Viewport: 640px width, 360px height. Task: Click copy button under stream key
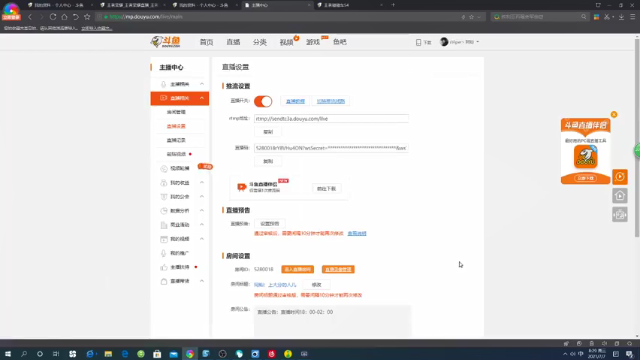(268, 161)
